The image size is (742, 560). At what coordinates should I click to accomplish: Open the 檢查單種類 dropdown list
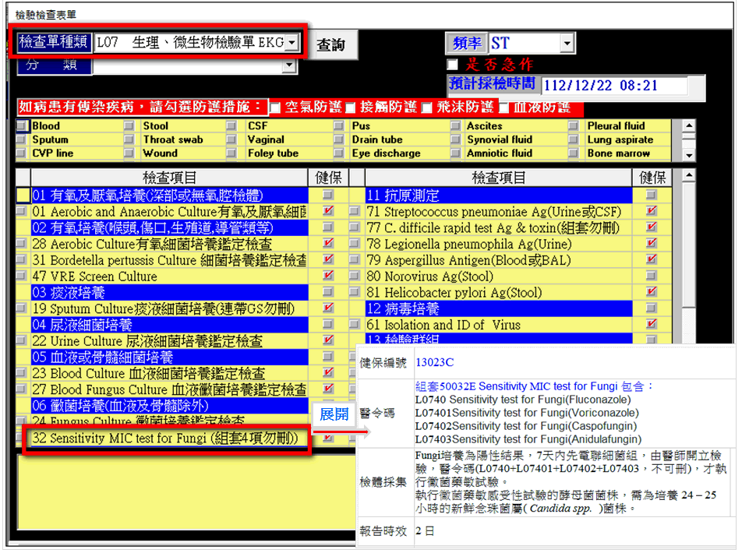[291, 43]
